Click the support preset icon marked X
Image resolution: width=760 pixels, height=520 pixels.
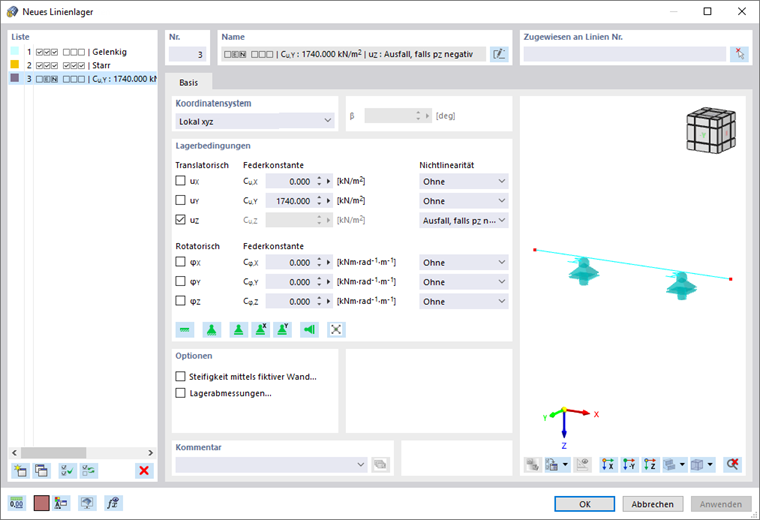point(261,330)
